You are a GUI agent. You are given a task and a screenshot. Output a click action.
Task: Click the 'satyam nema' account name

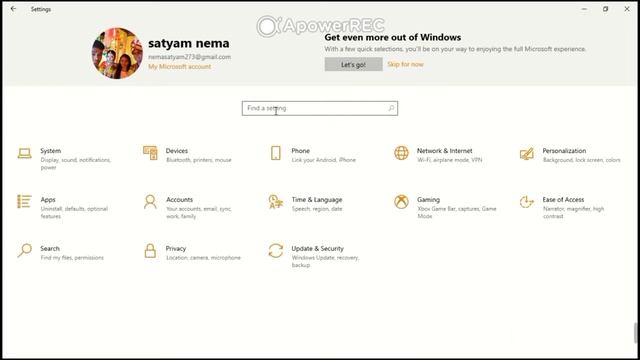[189, 43]
